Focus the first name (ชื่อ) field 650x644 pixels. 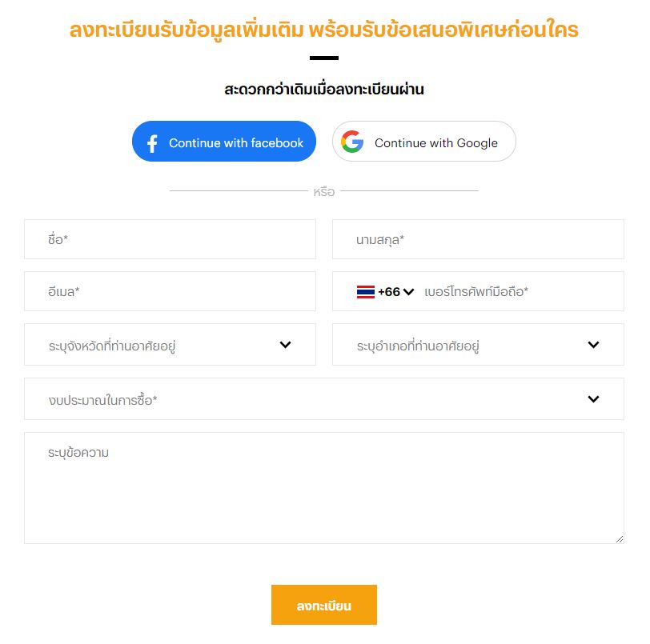tap(170, 239)
